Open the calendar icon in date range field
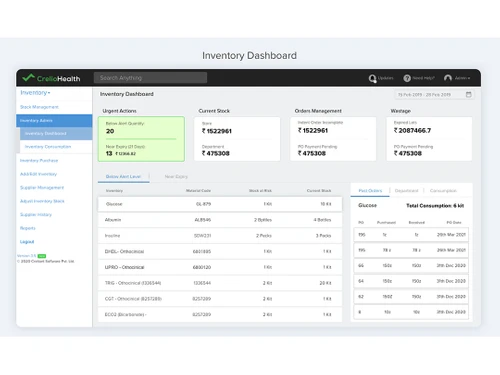 tap(468, 94)
